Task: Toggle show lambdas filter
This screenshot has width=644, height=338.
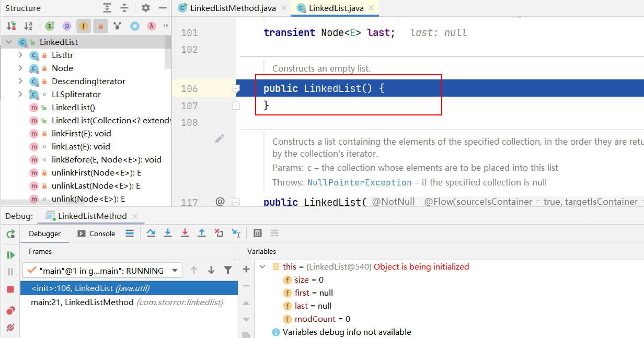Action: coord(151,26)
